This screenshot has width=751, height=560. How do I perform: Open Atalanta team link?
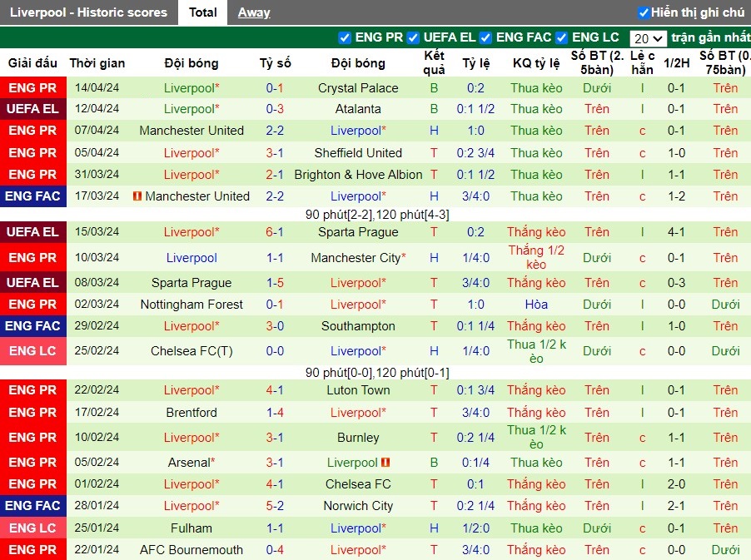[x=358, y=109]
